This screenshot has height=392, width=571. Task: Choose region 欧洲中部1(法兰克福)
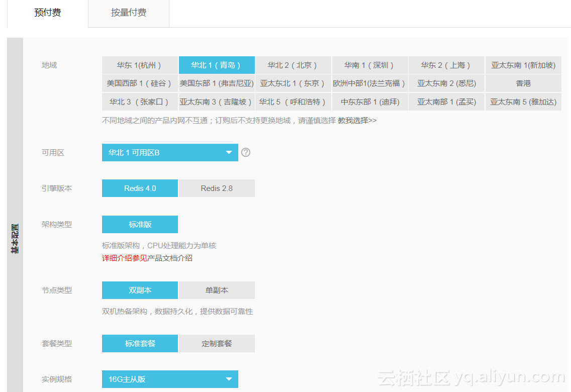(370, 83)
